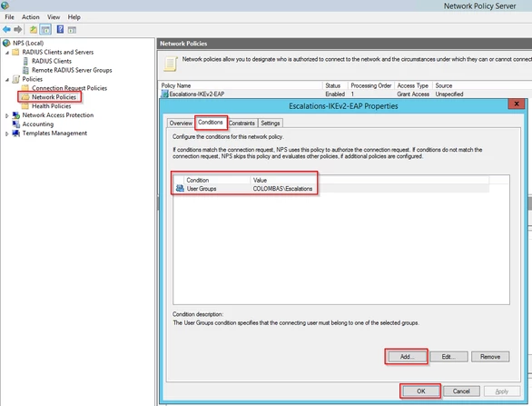Select the Remote RADIUS Server Groups item

[x=72, y=70]
